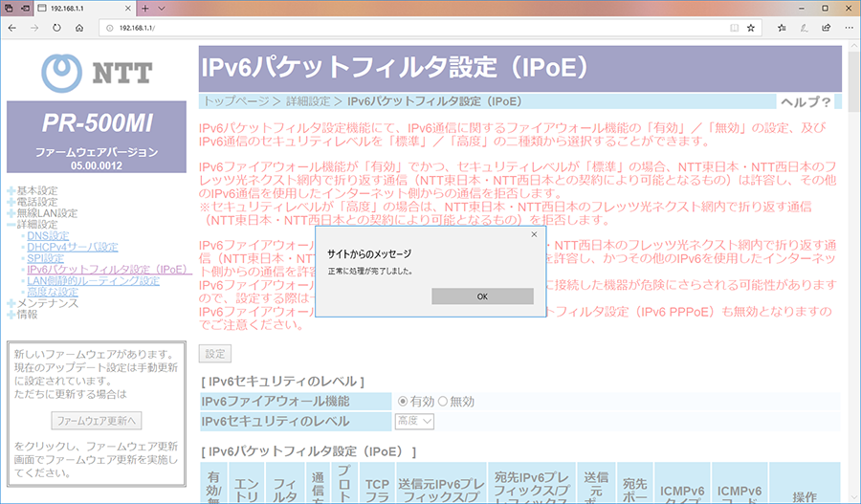Open the ヘルプ? link
Image resolution: width=861 pixels, height=504 pixels.
(x=806, y=101)
